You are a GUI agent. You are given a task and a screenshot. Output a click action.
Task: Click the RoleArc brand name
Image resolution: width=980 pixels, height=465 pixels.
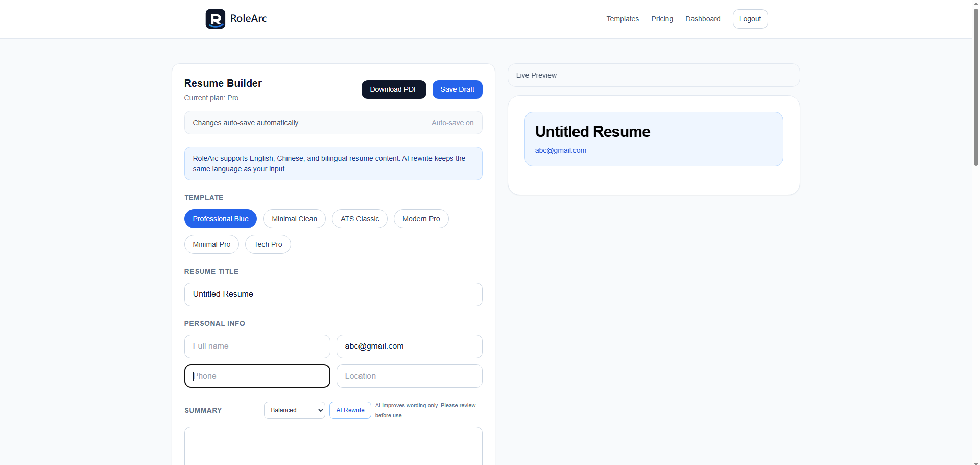click(249, 19)
